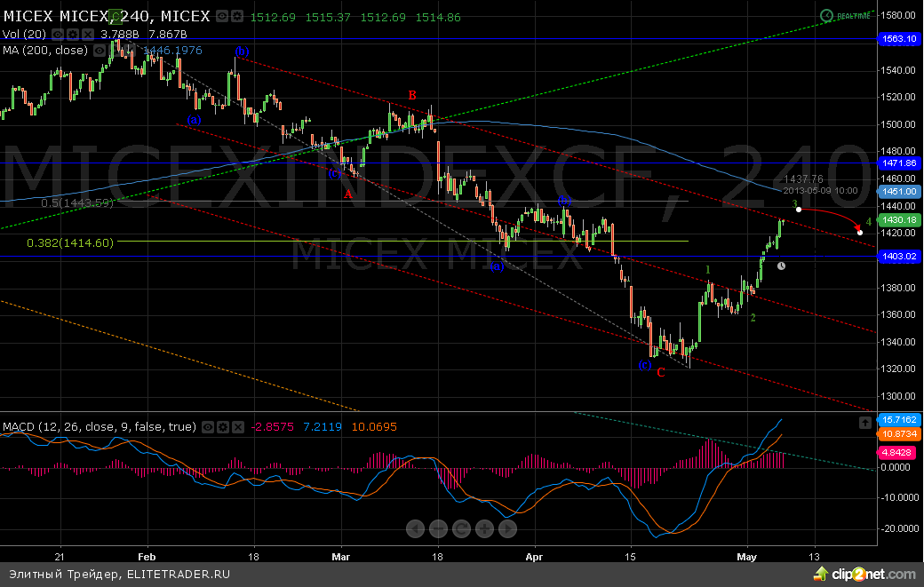Click the 1451.00 MA price label
The width and height of the screenshot is (924, 587).
click(899, 191)
